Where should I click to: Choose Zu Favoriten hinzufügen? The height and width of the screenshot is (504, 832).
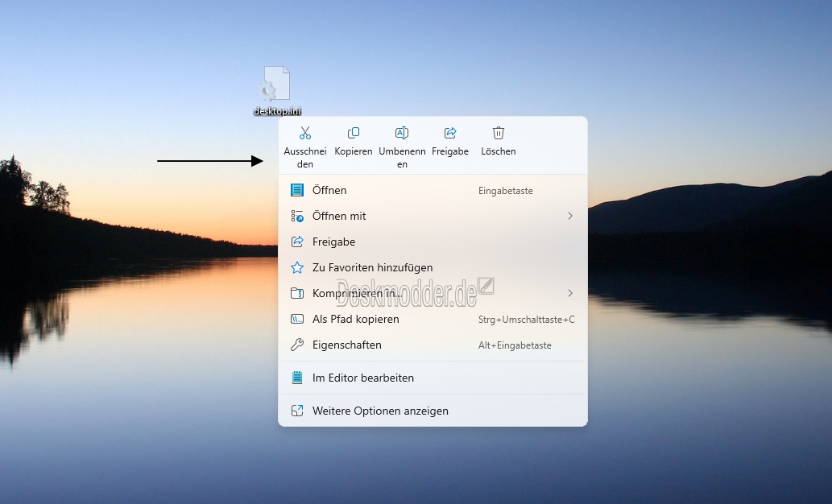click(x=433, y=267)
